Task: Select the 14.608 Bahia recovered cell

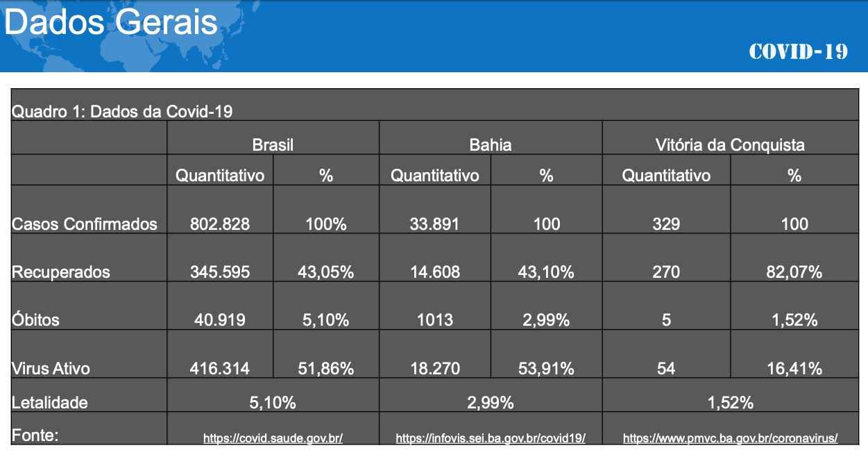Action: pos(435,272)
